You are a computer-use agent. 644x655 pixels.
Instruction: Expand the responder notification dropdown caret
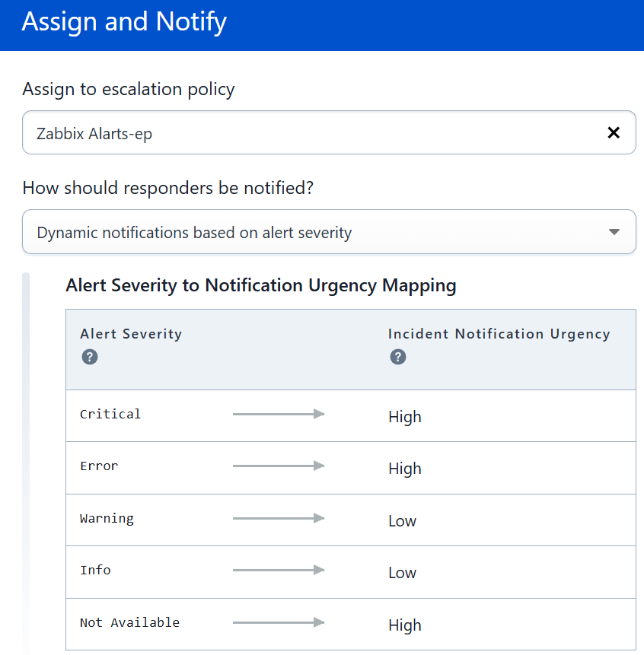614,232
